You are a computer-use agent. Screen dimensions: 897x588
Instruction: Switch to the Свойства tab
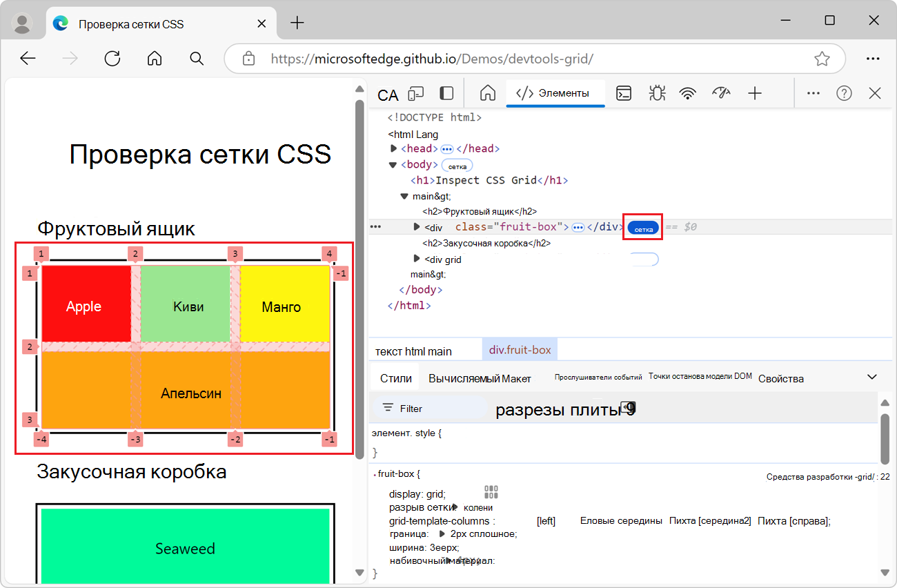780,378
